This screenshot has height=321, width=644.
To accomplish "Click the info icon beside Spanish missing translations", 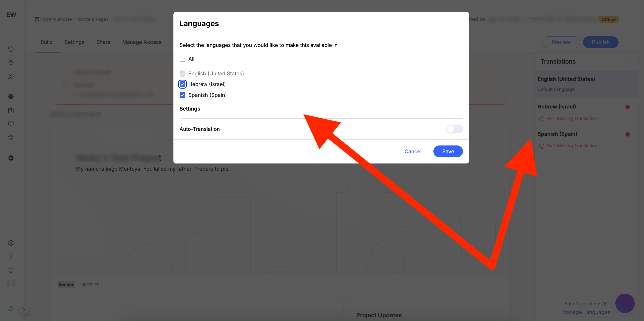I will (x=542, y=146).
